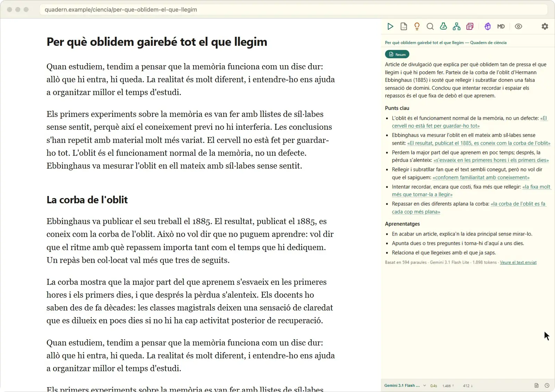This screenshot has width=555, height=392.
Task: Click the panel title 'Per què oblidem gairebé tot el que llegim — Quadern de ciència'
Action: point(446,43)
